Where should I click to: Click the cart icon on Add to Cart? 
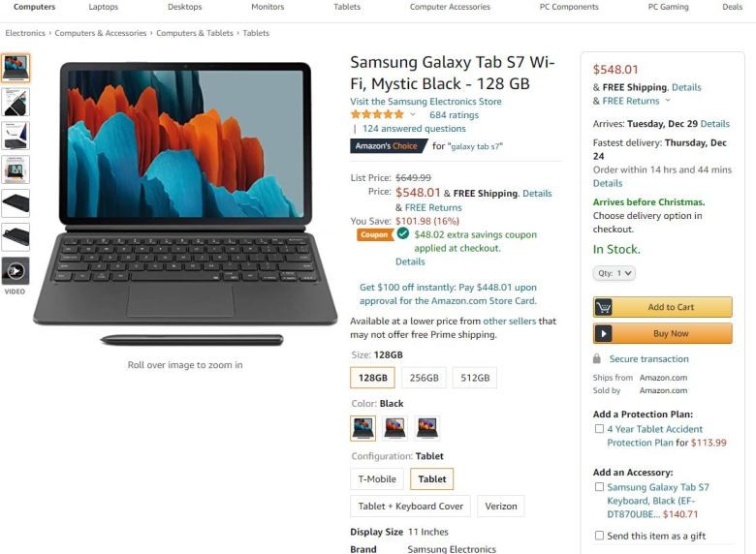(603, 307)
